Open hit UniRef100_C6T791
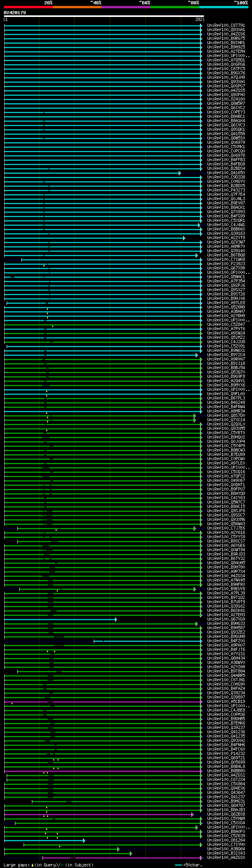252x868 pixels. pos(226,26)
